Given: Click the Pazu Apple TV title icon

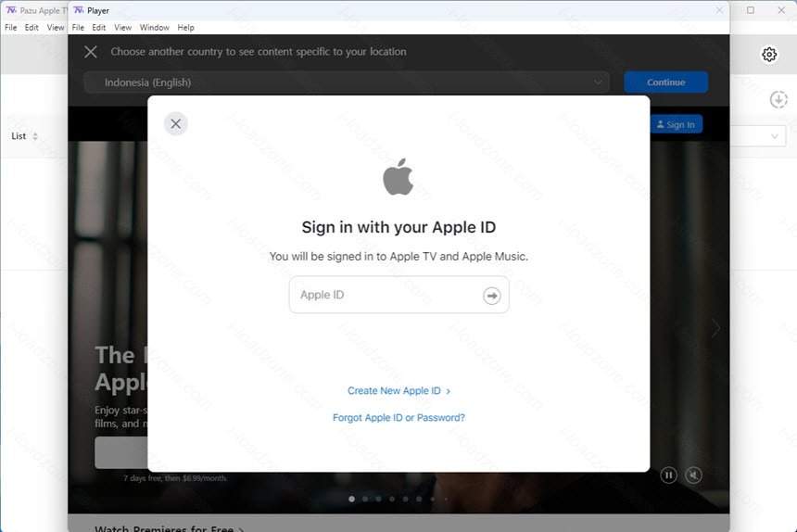Looking at the screenshot, I should (x=11, y=10).
